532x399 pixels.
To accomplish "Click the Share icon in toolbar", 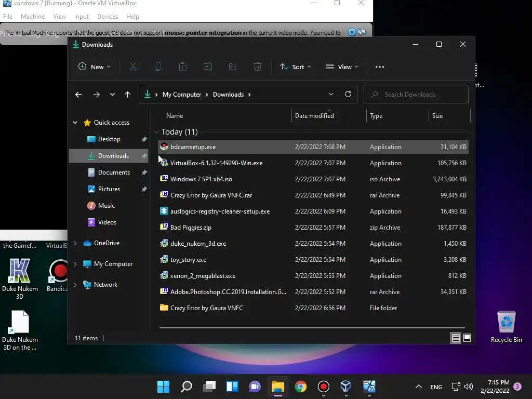I will [x=233, y=67].
